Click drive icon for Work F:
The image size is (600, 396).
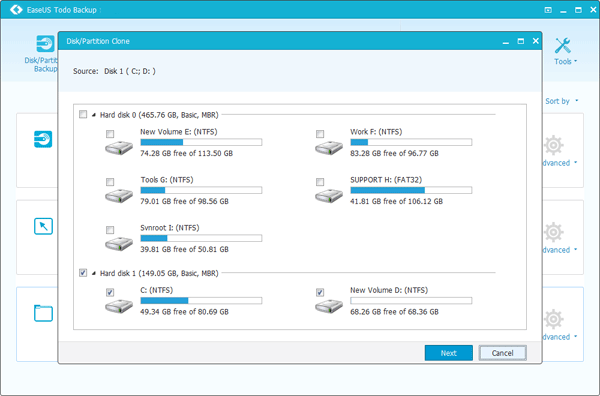tap(329, 148)
